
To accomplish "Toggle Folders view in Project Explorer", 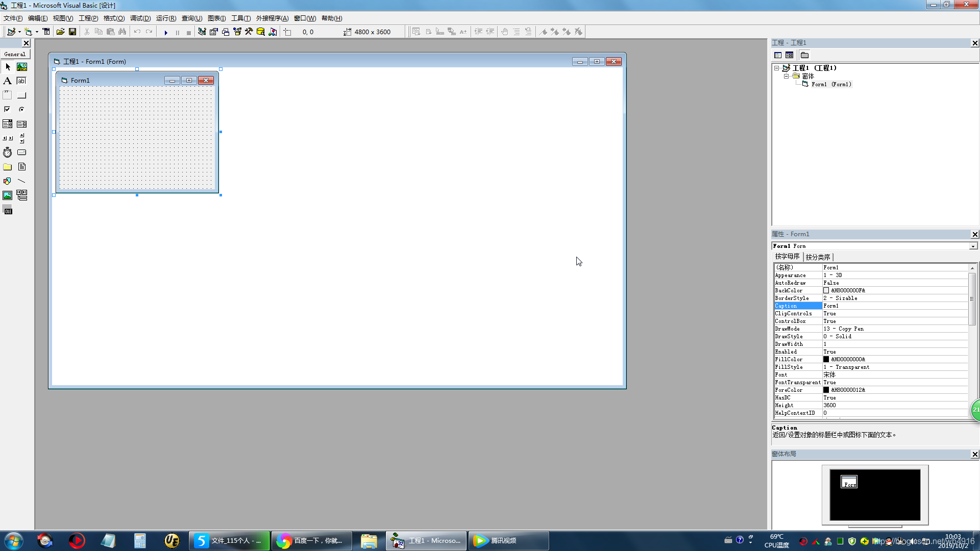I will coord(804,55).
